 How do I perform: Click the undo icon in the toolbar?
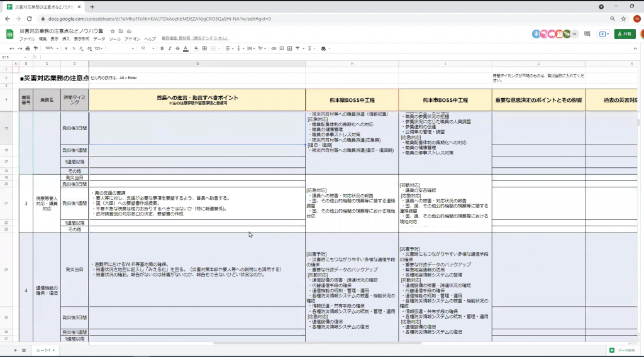pyautogui.click(x=11, y=48)
